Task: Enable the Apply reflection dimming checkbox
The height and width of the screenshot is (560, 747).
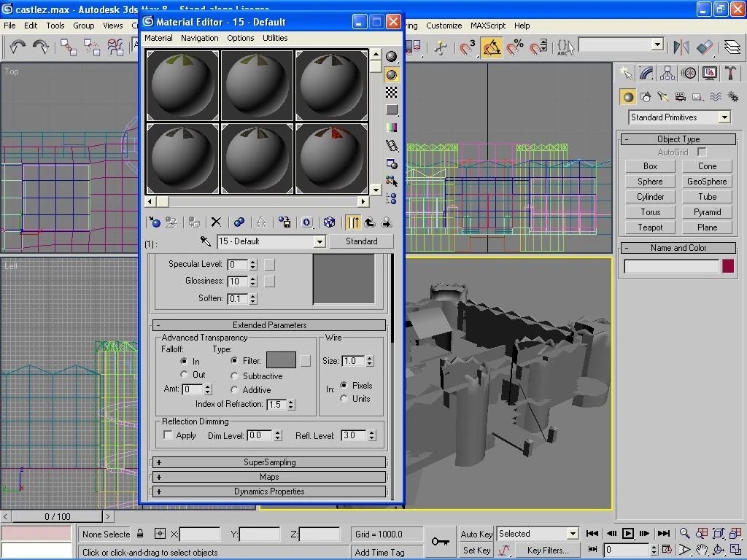Action: [169, 435]
